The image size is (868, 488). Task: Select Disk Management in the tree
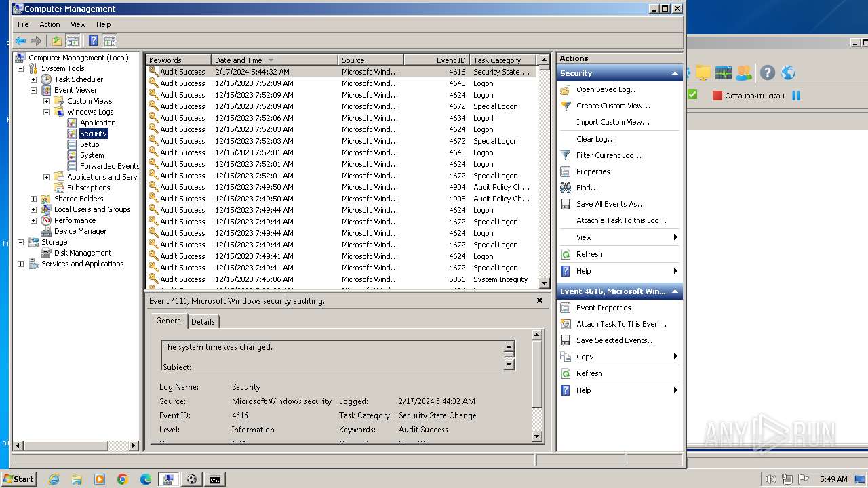[x=83, y=253]
